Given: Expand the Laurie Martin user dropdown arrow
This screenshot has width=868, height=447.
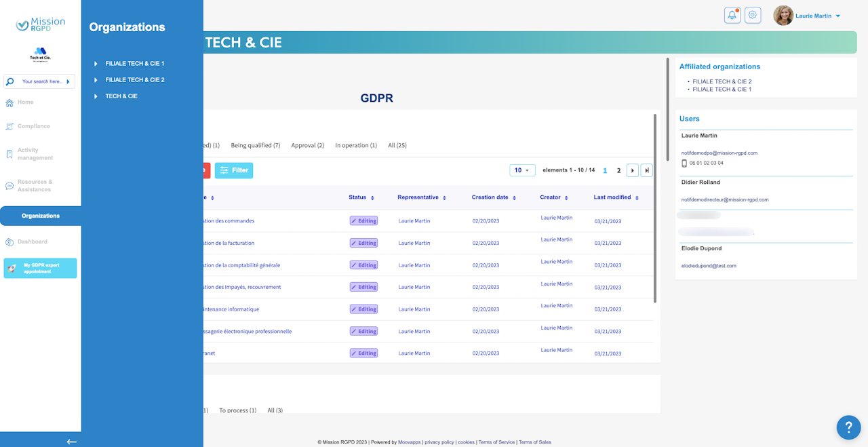Looking at the screenshot, I should pyautogui.click(x=838, y=16).
